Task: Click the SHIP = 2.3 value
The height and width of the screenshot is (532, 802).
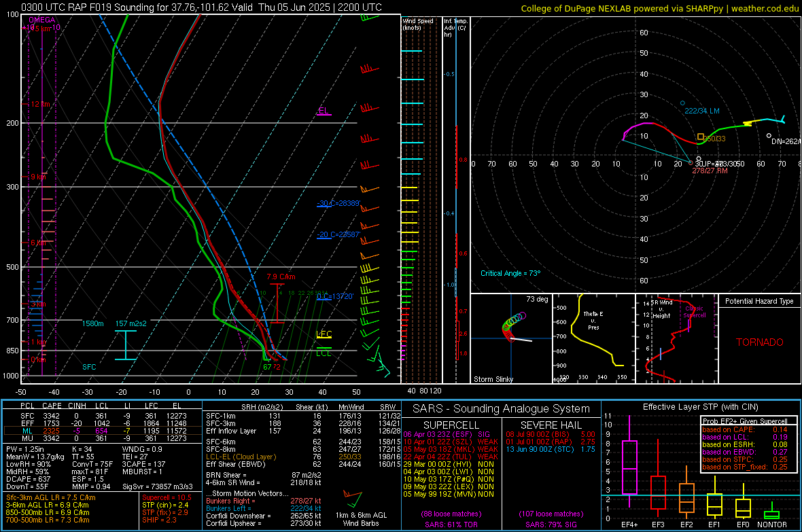Action: [x=159, y=520]
